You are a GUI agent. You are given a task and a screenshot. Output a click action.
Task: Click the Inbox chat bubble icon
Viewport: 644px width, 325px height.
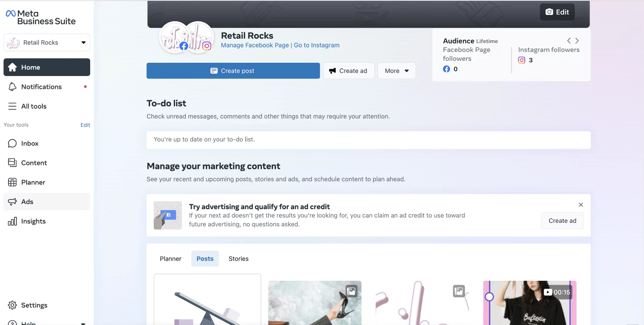point(12,143)
